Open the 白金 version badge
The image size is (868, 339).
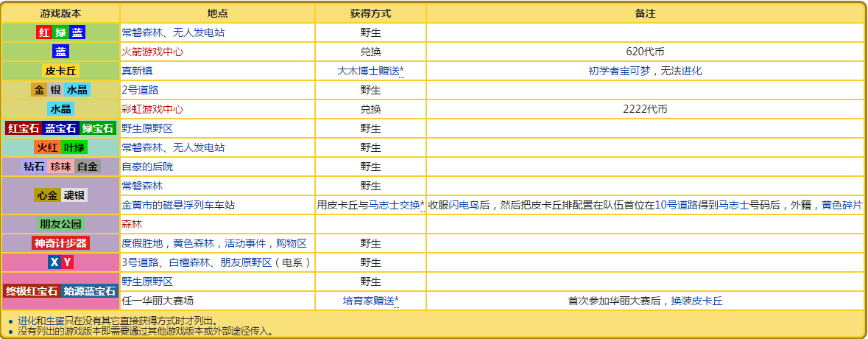[88, 167]
